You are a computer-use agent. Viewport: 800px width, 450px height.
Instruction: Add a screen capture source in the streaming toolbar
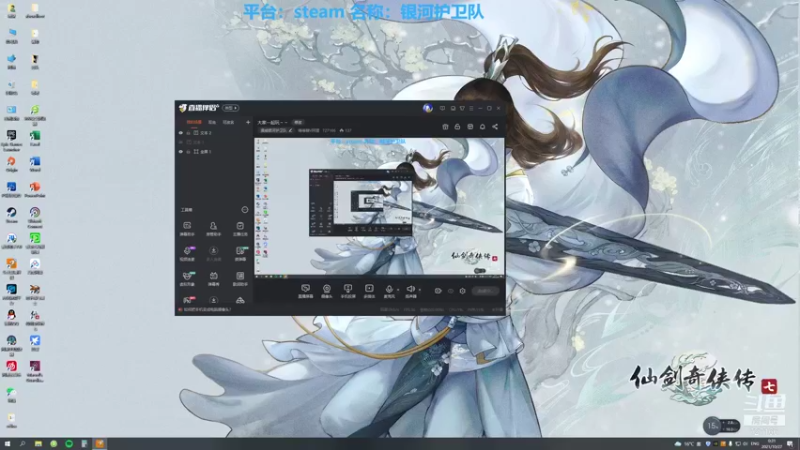click(305, 291)
